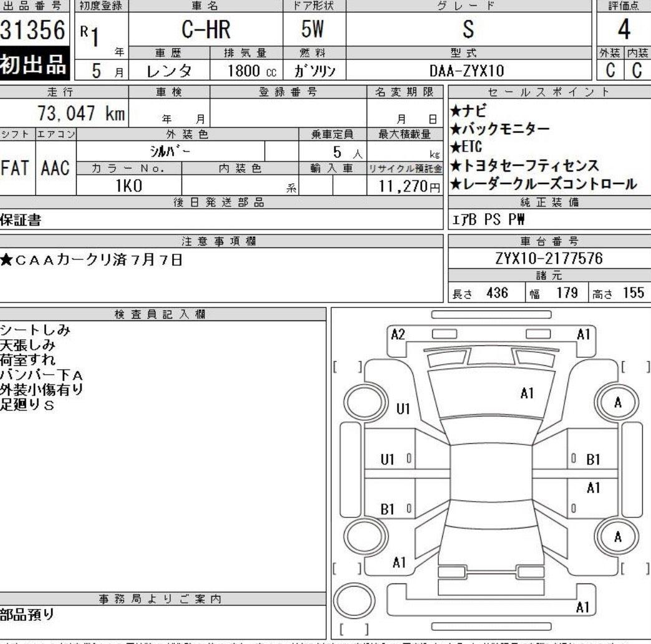This screenshot has width=651, height=644.
Task: Click the B1 mark on the right front door
Action: click(593, 459)
